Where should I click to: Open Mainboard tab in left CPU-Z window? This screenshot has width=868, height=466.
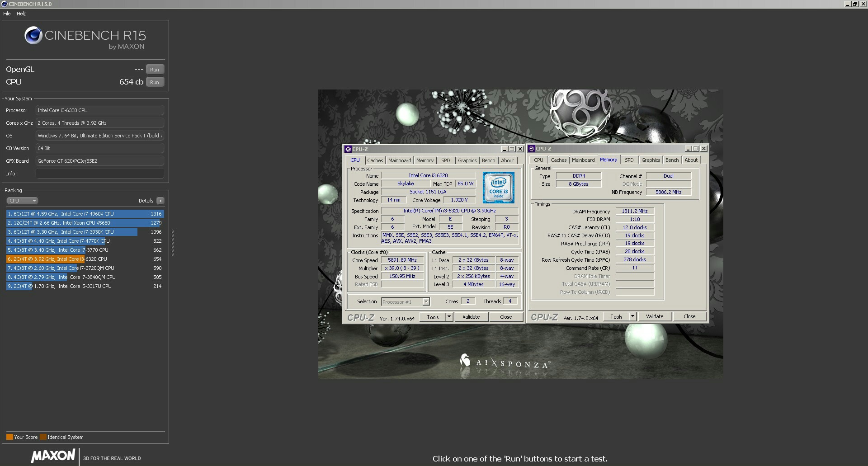[x=400, y=160]
